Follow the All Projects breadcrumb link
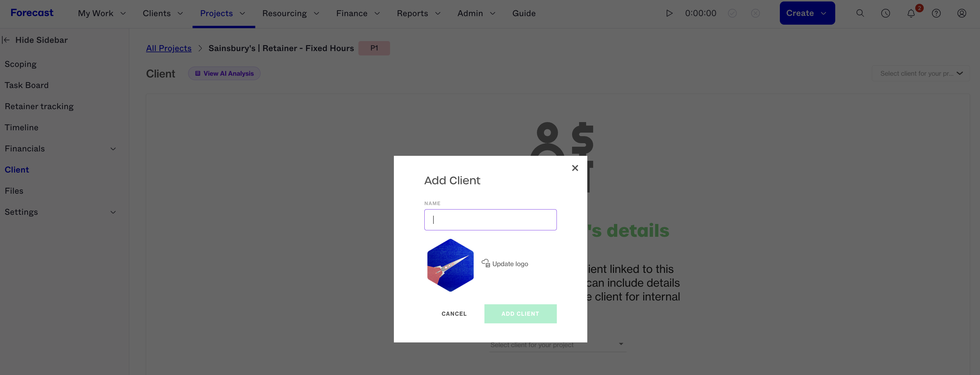 169,48
